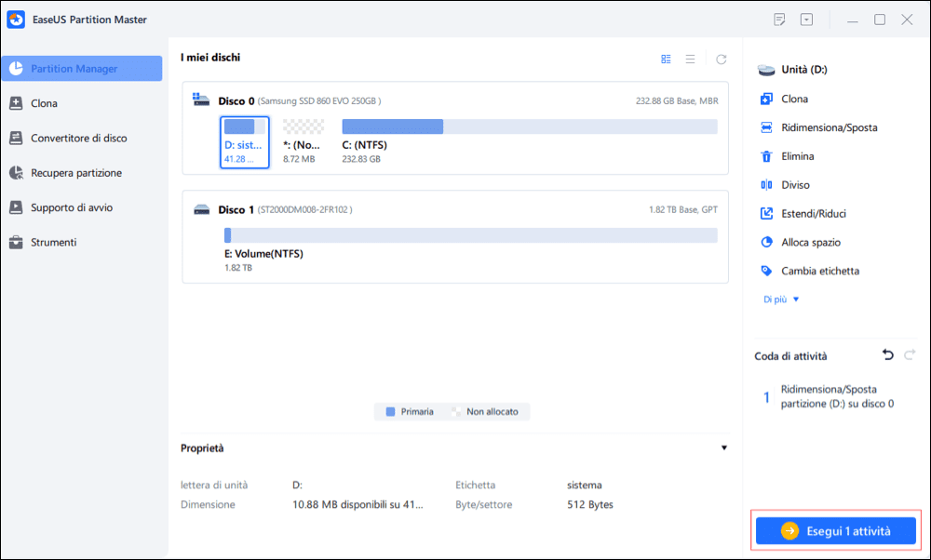The height and width of the screenshot is (560, 931).
Task: Open the title bar dropdown menu icon
Action: [x=806, y=20]
